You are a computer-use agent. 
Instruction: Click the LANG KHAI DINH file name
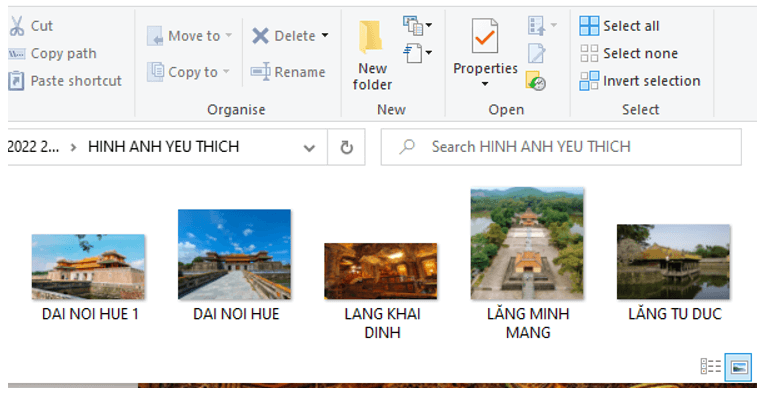[382, 323]
